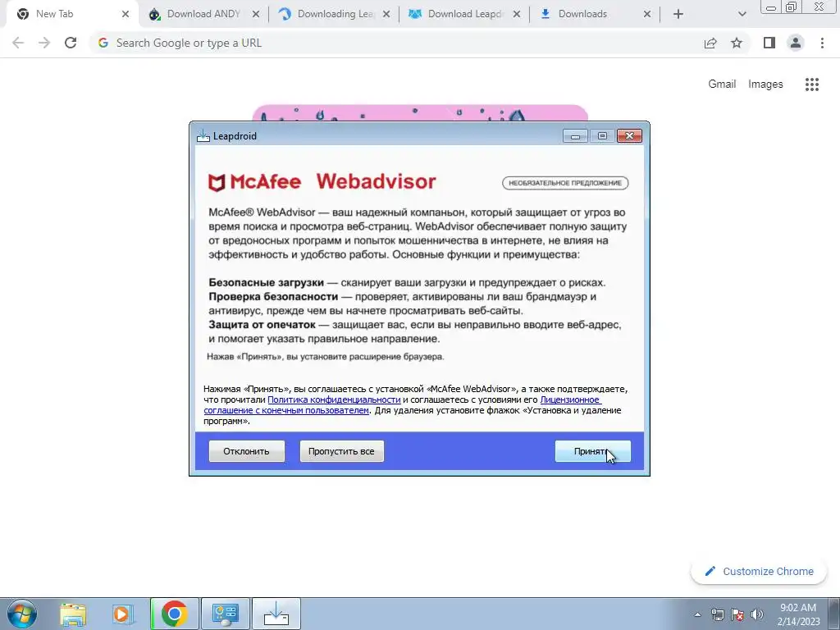Screen dimensions: 840x630
Task: Open the control panel taskbar icon
Action: click(x=226, y=614)
